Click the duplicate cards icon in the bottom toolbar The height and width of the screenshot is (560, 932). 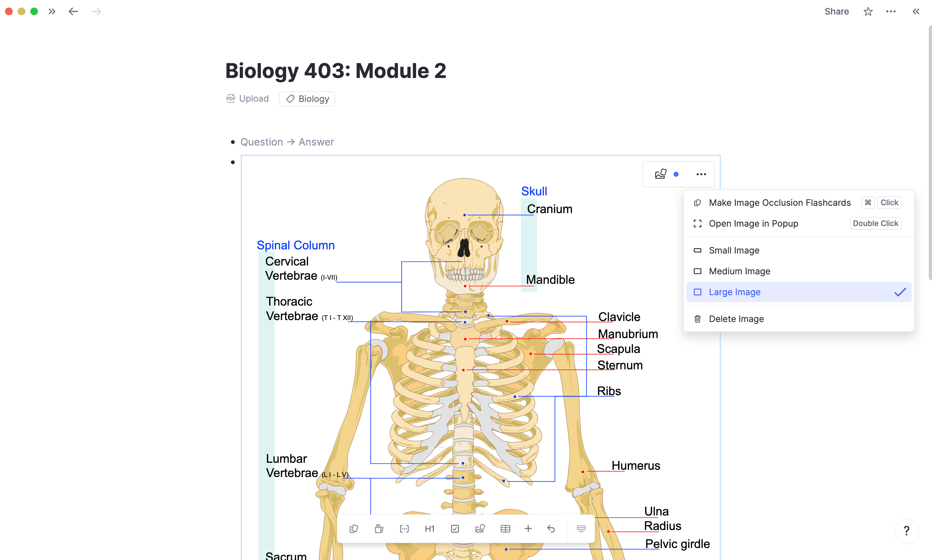tap(354, 528)
